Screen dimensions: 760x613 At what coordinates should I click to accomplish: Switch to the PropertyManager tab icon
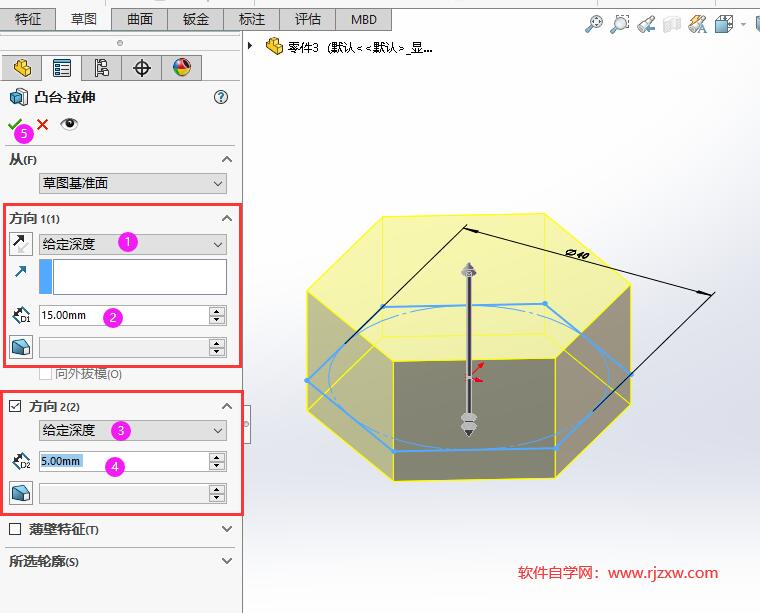62,68
